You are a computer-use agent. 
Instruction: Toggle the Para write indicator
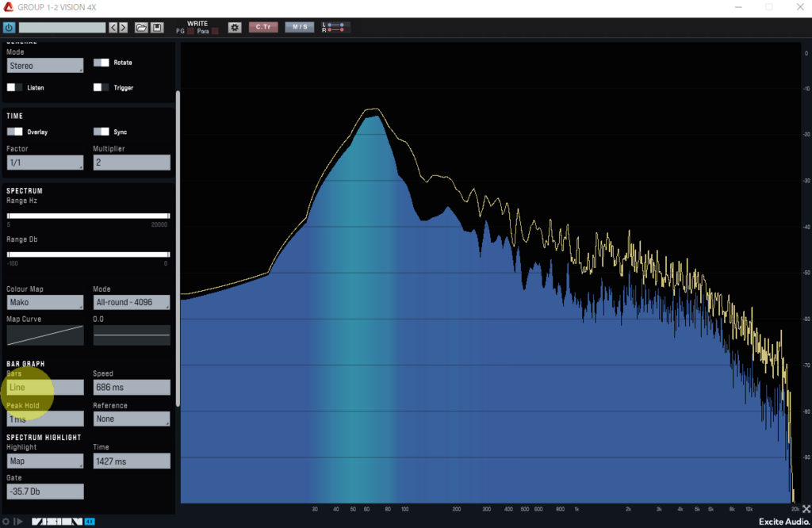(215, 32)
